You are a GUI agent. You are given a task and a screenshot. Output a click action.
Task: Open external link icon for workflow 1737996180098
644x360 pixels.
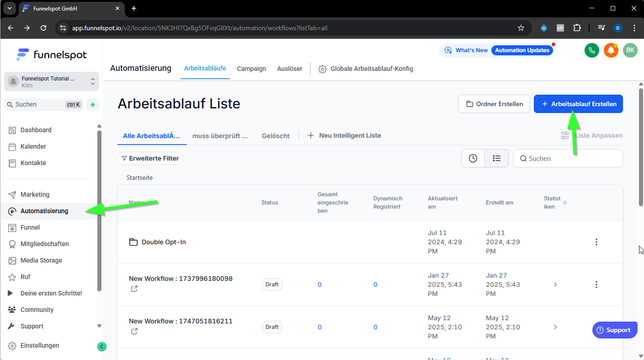(134, 289)
